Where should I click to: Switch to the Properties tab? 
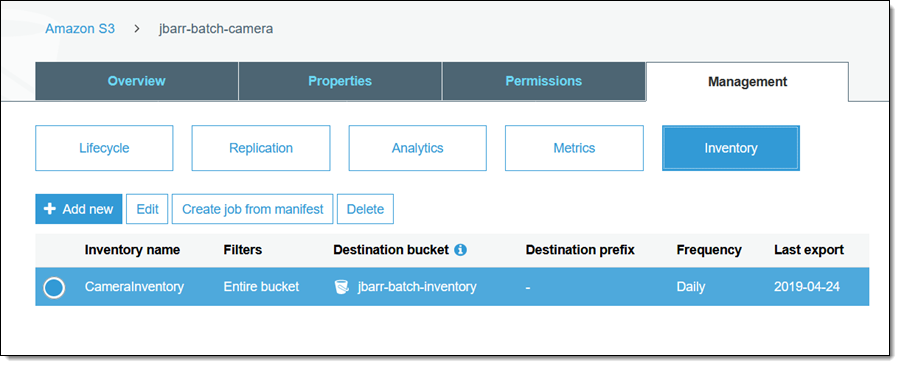(340, 81)
